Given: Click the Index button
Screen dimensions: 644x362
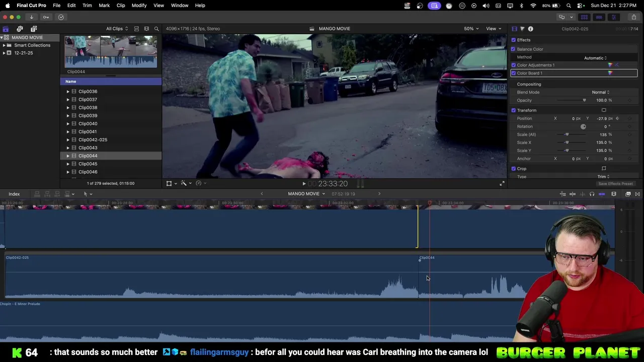Looking at the screenshot, I should (14, 194).
